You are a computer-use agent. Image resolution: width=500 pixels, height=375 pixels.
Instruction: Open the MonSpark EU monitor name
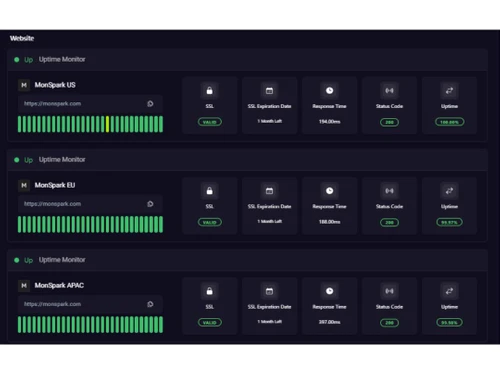(x=55, y=185)
